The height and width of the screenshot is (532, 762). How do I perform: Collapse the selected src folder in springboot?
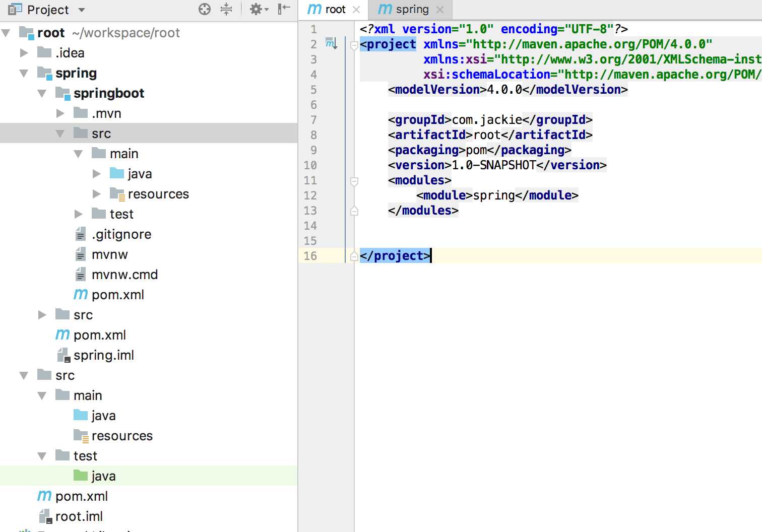60,134
